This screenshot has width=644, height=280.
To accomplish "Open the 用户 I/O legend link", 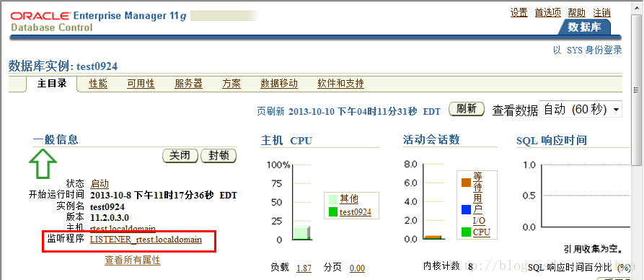I will pos(479,210).
